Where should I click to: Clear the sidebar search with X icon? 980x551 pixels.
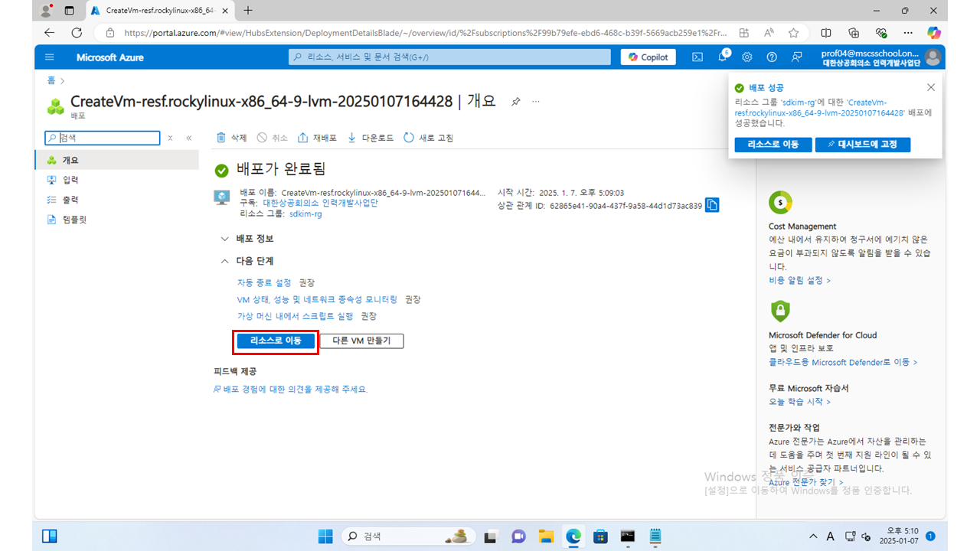170,138
